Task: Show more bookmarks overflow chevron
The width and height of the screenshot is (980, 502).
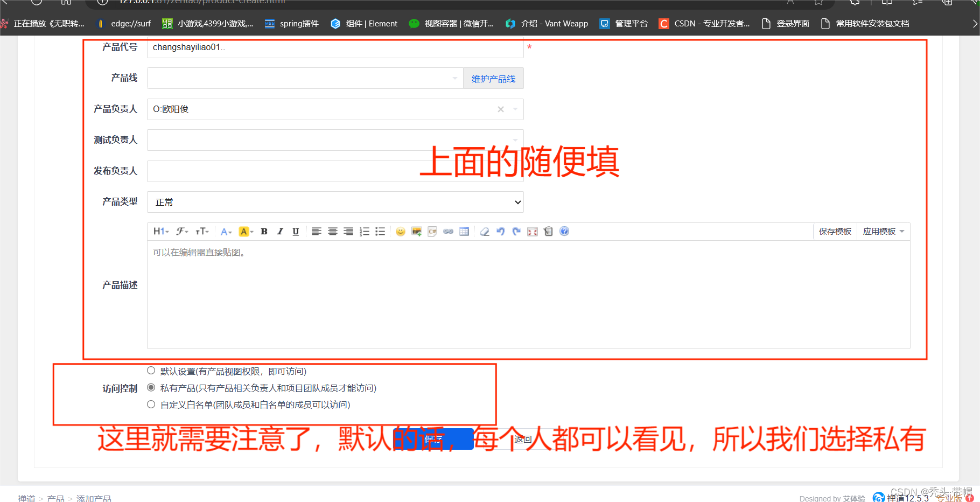Action: [975, 24]
